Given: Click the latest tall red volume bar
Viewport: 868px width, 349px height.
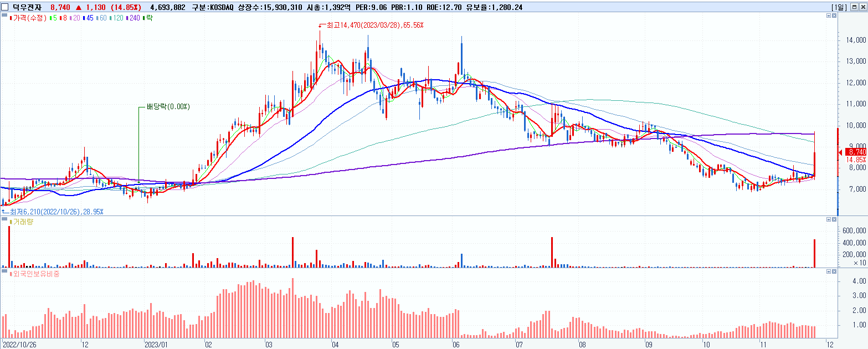Looking at the screenshot, I should (815, 253).
